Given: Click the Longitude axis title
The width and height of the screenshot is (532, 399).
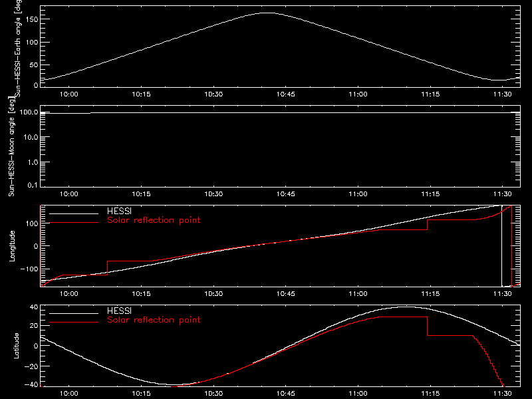Looking at the screenshot, I should point(12,246).
